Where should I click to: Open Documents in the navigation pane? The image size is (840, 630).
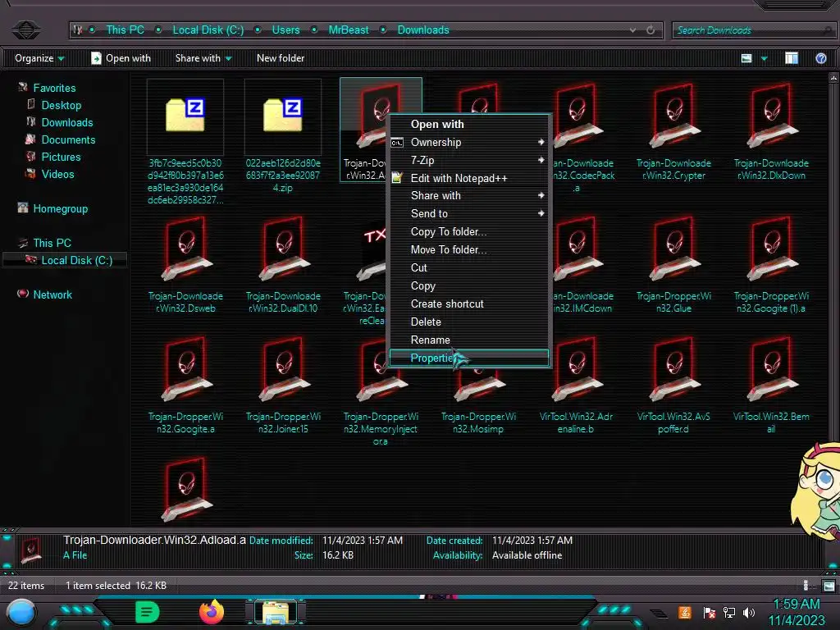tap(68, 139)
